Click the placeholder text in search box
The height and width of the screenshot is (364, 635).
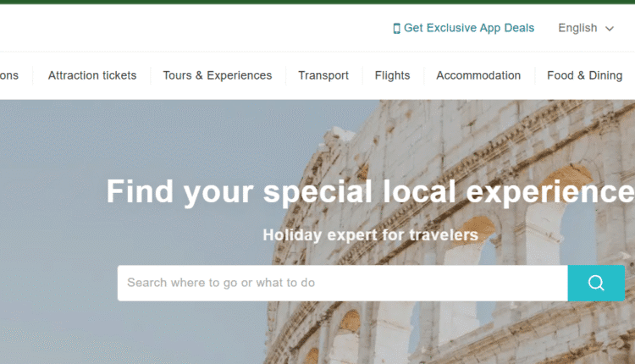(x=221, y=283)
